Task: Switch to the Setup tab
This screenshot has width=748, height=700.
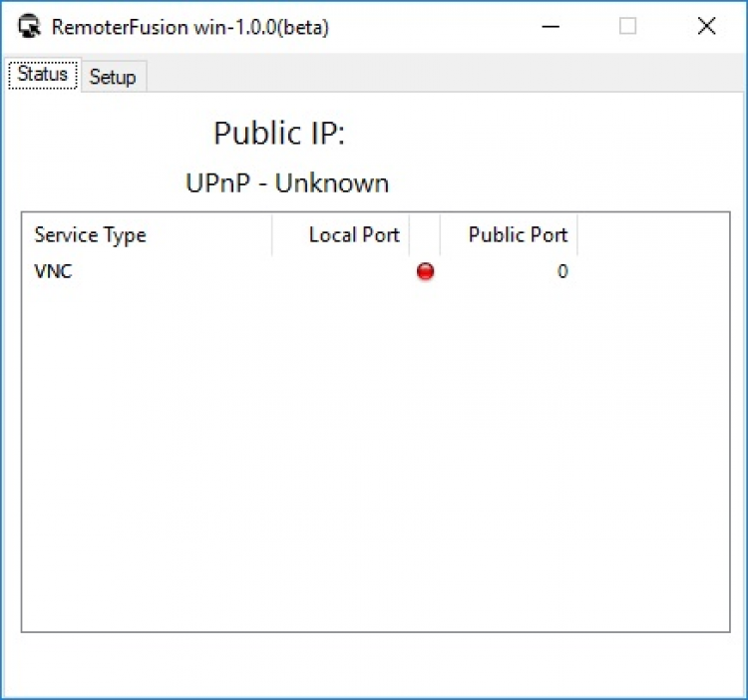Action: pyautogui.click(x=113, y=77)
